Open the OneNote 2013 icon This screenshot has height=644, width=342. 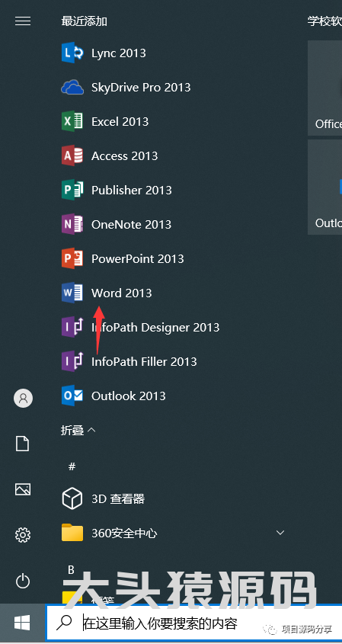click(72, 224)
